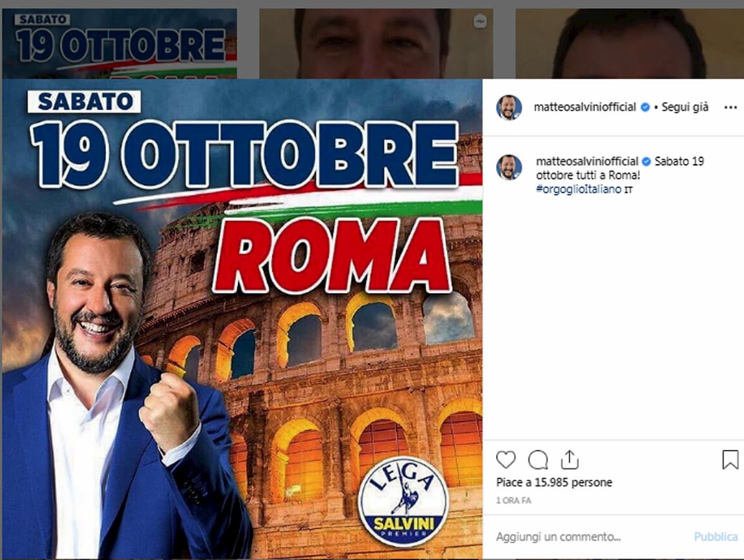Open the top-right background post thumbnail
Screen dimensions: 744x560
[630, 44]
